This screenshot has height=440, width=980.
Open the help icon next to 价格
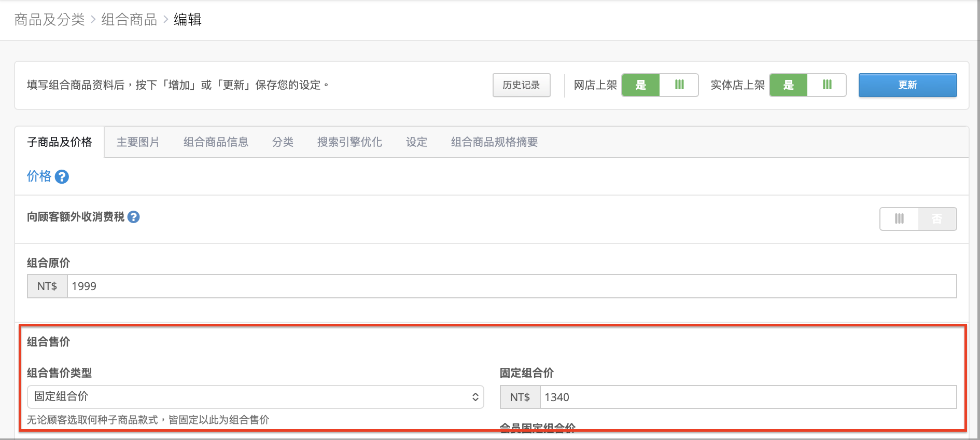(62, 177)
